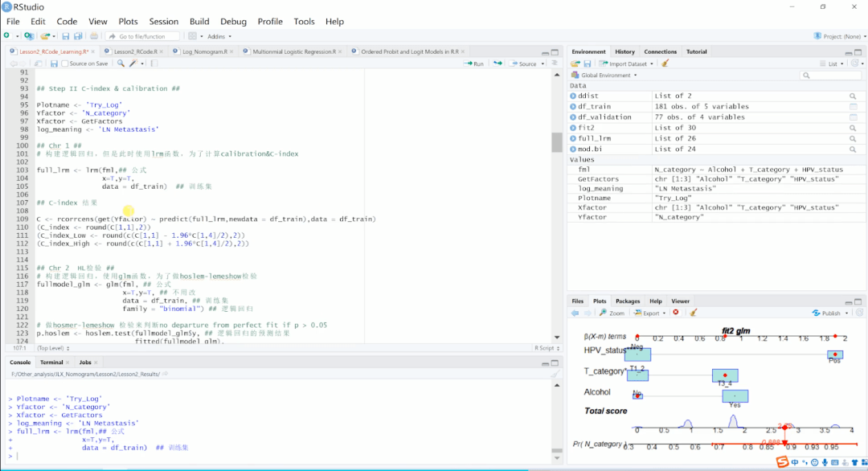This screenshot has height=471, width=868.
Task: Re-run the previous code region
Action: (497, 63)
